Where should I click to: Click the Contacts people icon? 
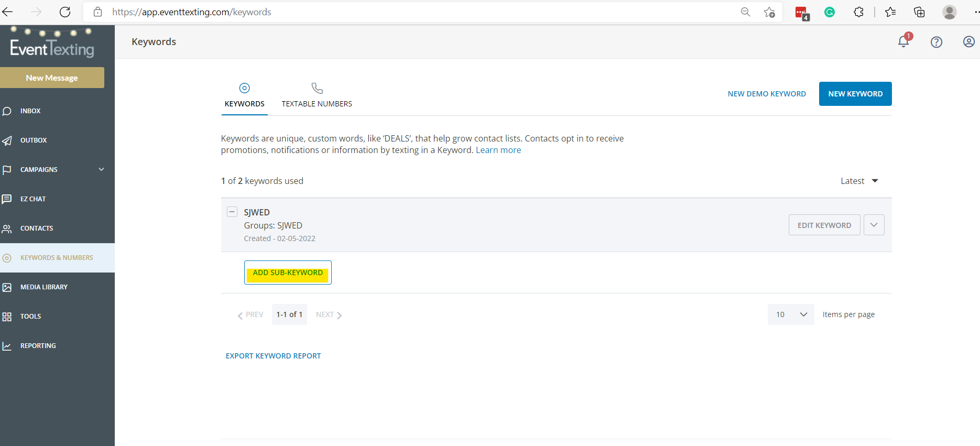pos(7,229)
